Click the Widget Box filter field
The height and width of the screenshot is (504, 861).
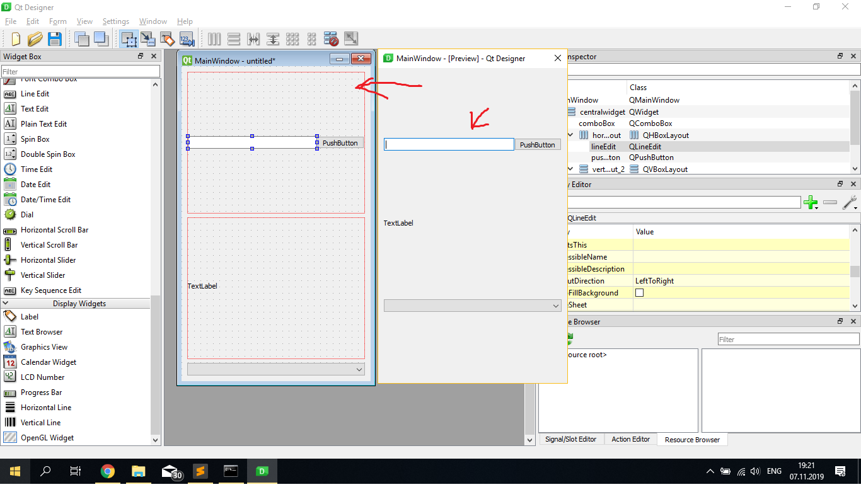(80, 72)
